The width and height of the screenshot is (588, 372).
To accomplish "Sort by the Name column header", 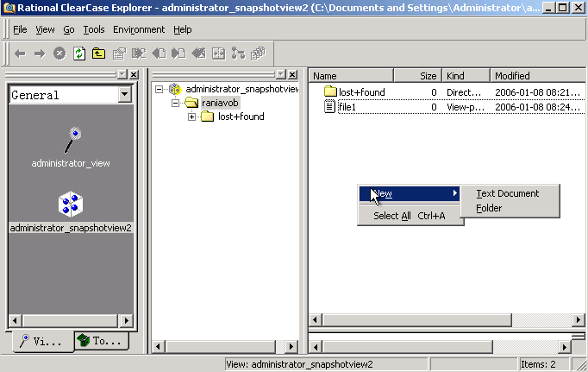I will pos(351,76).
